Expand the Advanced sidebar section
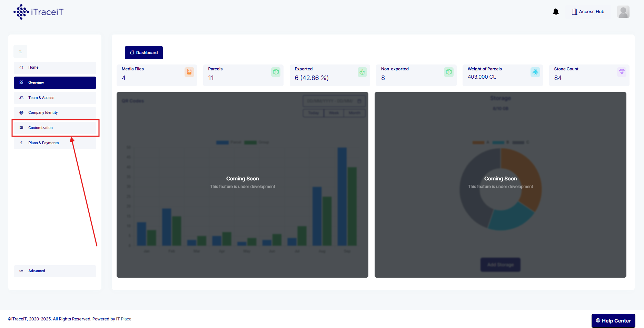This screenshot has width=644, height=328. pyautogui.click(x=55, y=271)
